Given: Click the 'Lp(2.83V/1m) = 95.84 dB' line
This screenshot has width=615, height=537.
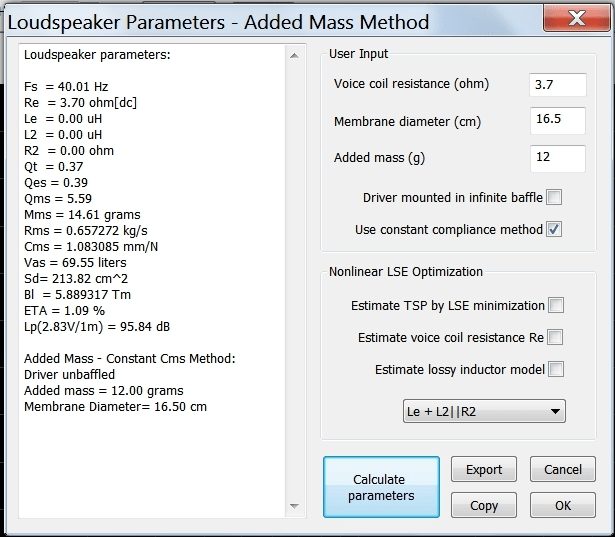Looking at the screenshot, I should click(97, 327).
